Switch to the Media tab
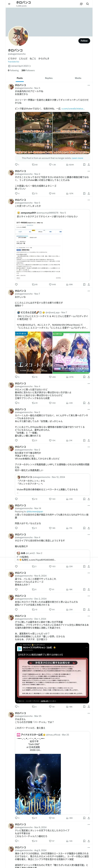The width and height of the screenshot is (98, 868). pyautogui.click(x=78, y=78)
